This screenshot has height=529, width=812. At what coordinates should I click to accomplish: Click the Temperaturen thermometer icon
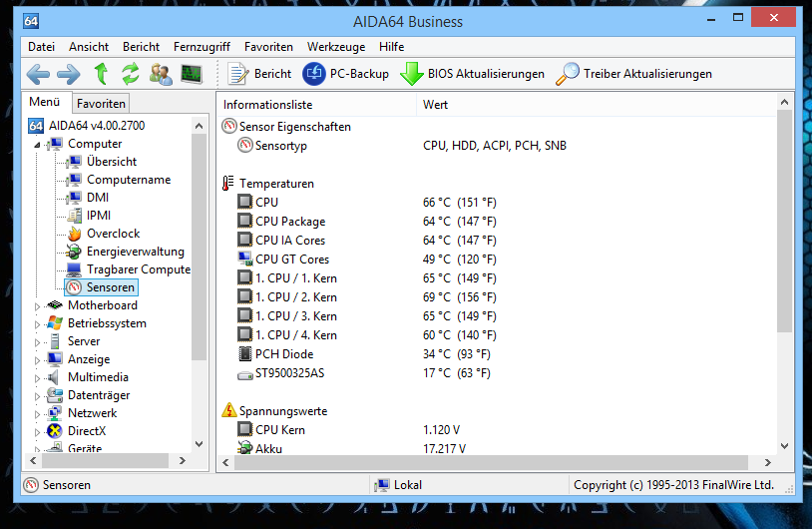coord(227,184)
